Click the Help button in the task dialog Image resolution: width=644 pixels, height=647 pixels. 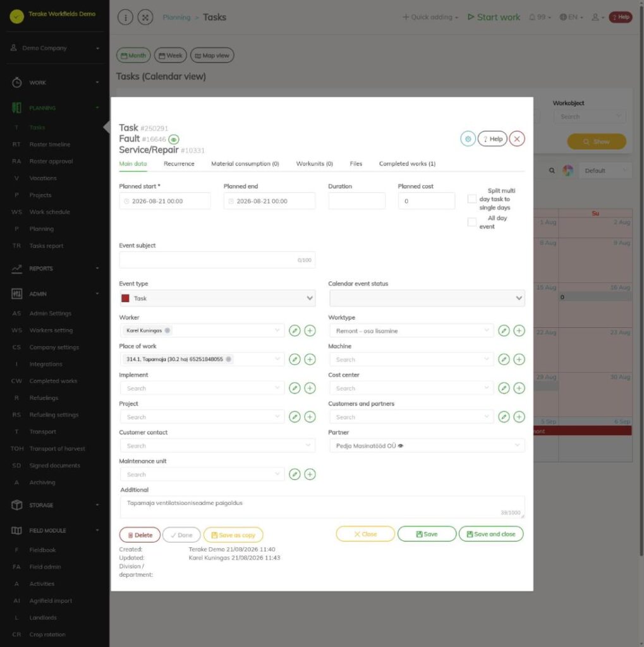tap(492, 139)
